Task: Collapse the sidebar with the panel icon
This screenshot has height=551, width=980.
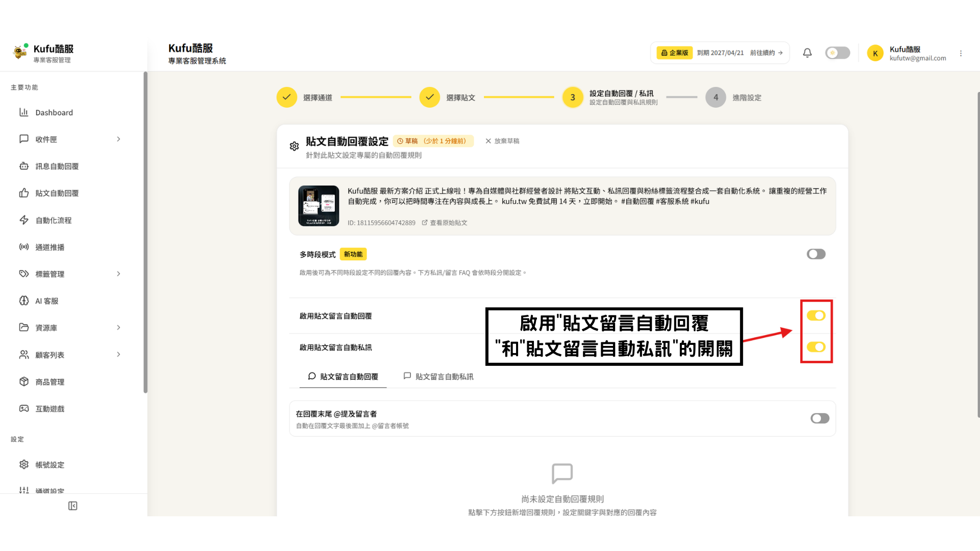Action: tap(72, 506)
